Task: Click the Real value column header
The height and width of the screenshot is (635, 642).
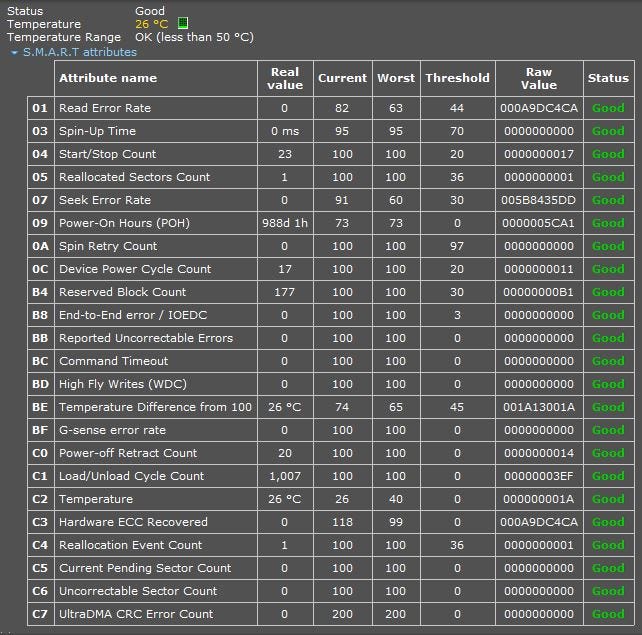Action: pyautogui.click(x=284, y=78)
